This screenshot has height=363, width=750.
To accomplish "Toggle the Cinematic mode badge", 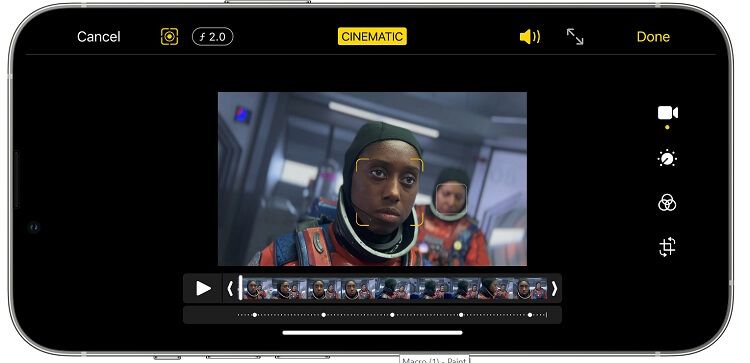I will [x=372, y=36].
